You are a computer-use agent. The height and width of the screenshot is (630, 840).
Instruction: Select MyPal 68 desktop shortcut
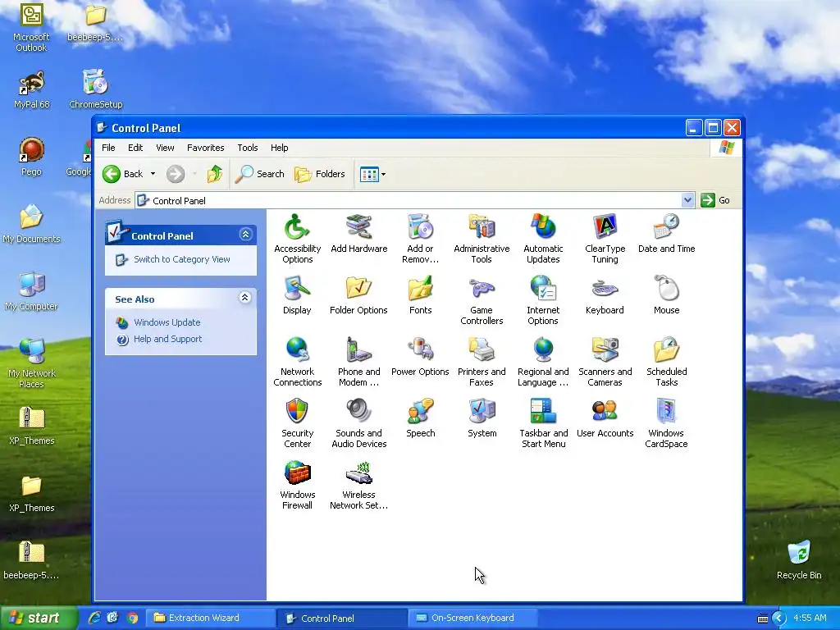pos(32,90)
